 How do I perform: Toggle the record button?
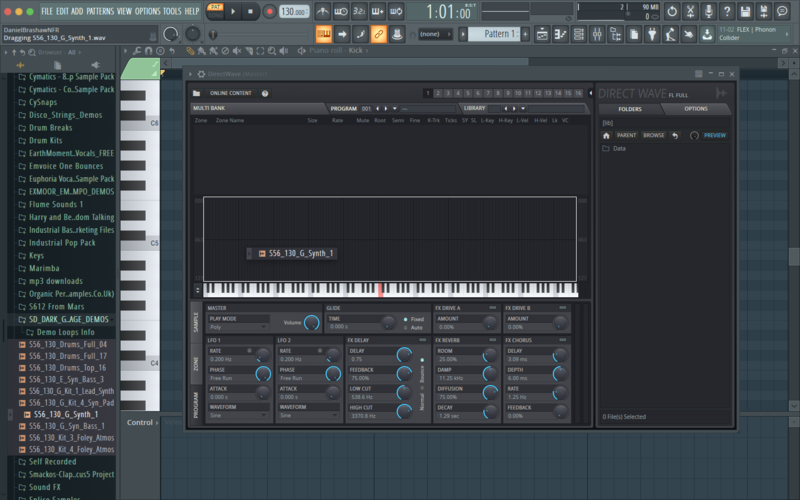269,11
